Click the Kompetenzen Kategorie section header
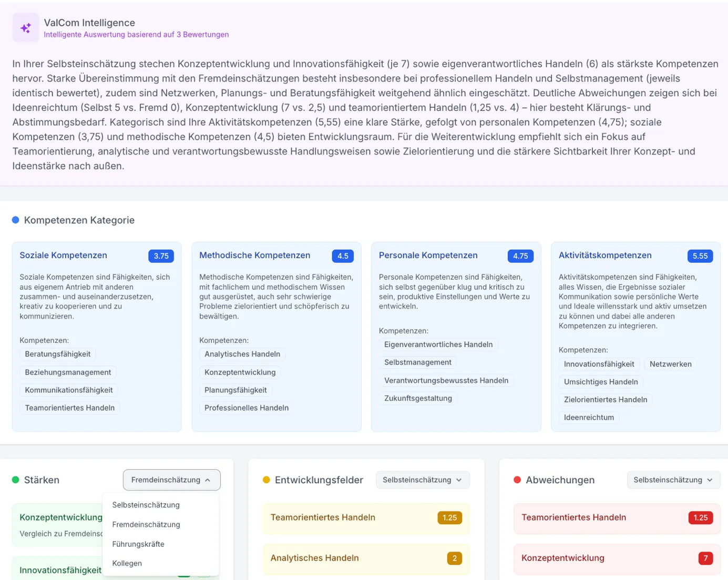 (79, 220)
